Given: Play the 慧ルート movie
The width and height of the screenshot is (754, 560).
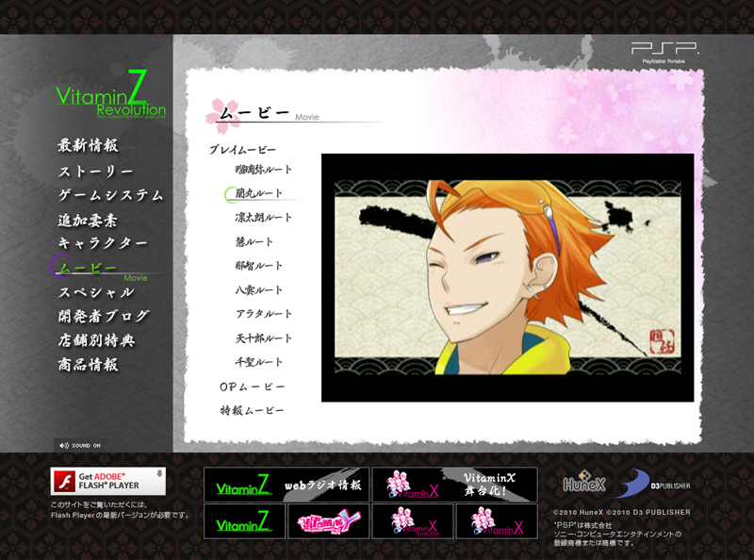Looking at the screenshot, I should click(x=254, y=241).
